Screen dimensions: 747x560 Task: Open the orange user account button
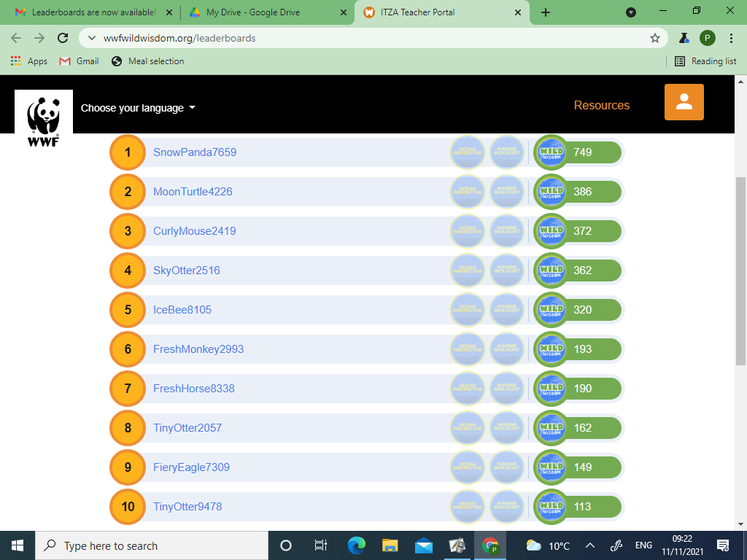[x=684, y=102]
